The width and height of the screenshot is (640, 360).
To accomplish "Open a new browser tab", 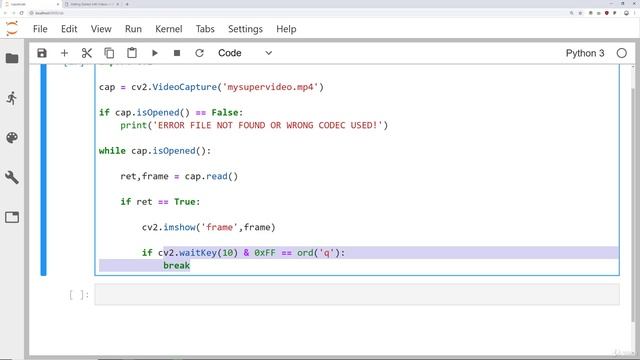I will pyautogui.click(x=127, y=4).
